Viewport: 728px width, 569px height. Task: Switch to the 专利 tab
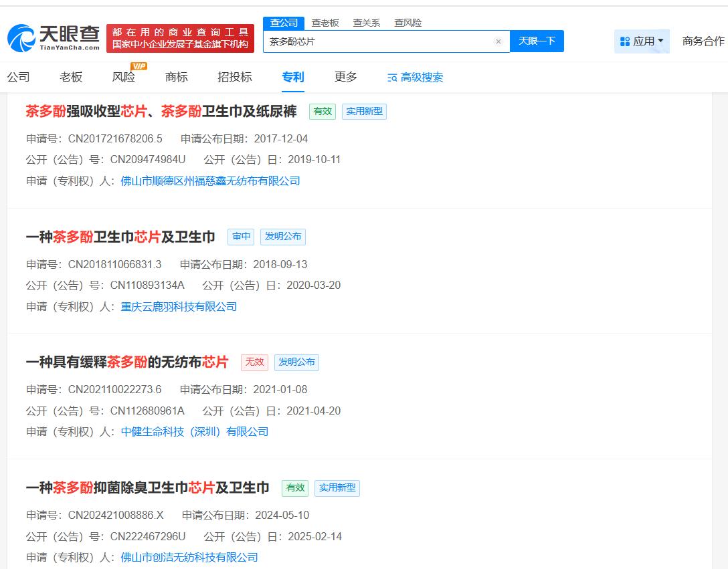[x=293, y=77]
